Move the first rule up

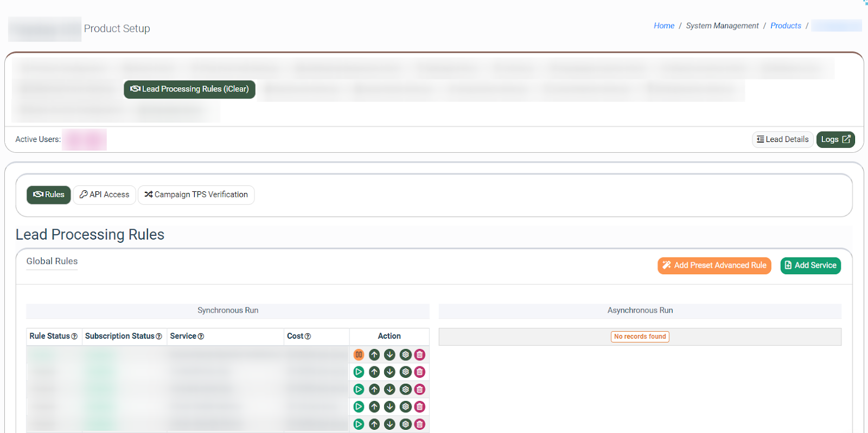point(374,355)
